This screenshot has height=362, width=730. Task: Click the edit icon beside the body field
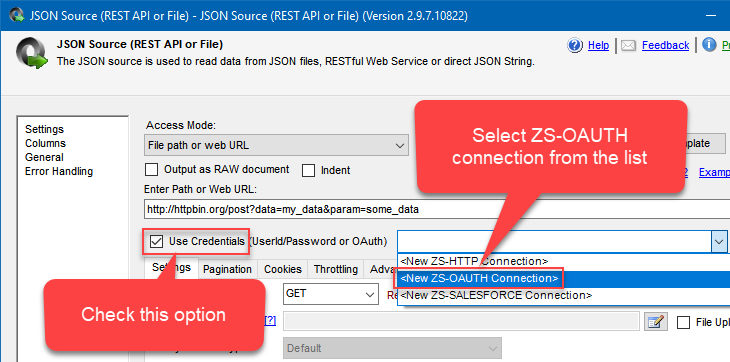coord(656,322)
